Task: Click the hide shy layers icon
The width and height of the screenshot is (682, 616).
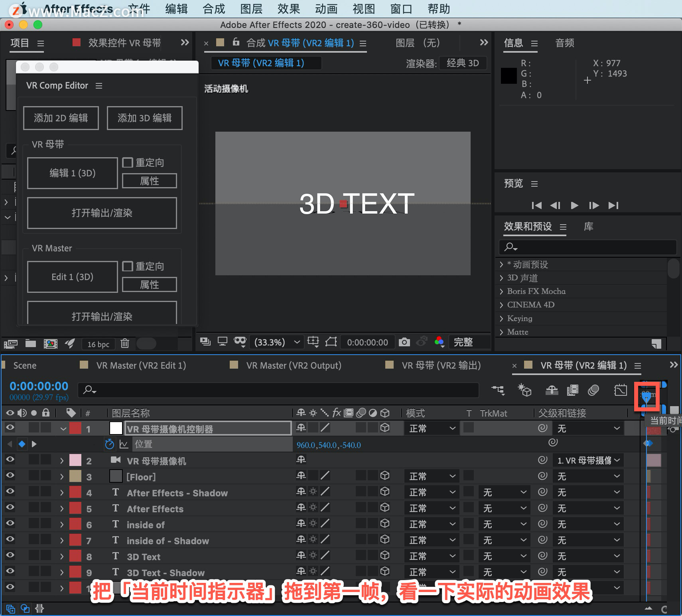Action: pos(552,390)
